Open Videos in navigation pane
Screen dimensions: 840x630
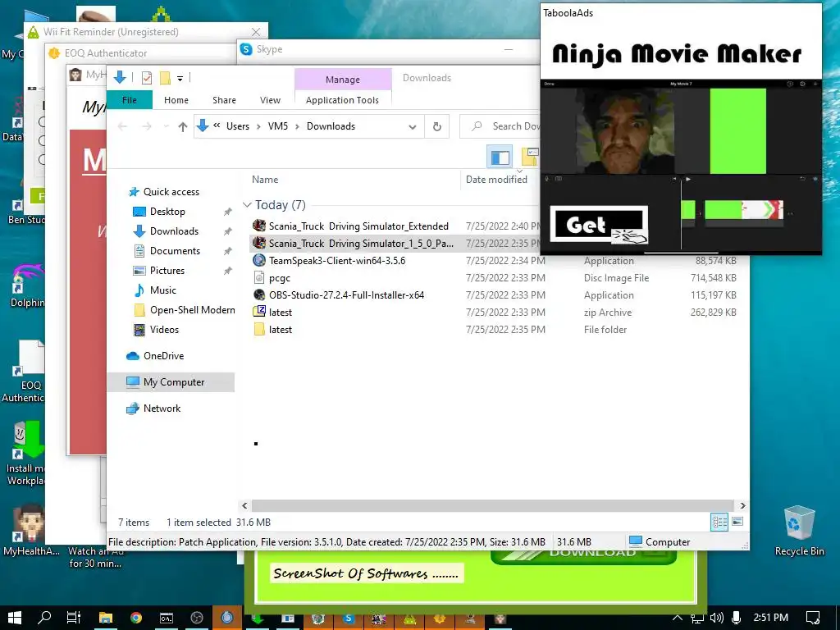click(x=164, y=330)
